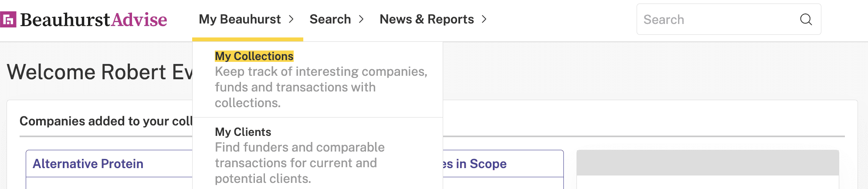Click the My Clients description text

pos(300,163)
